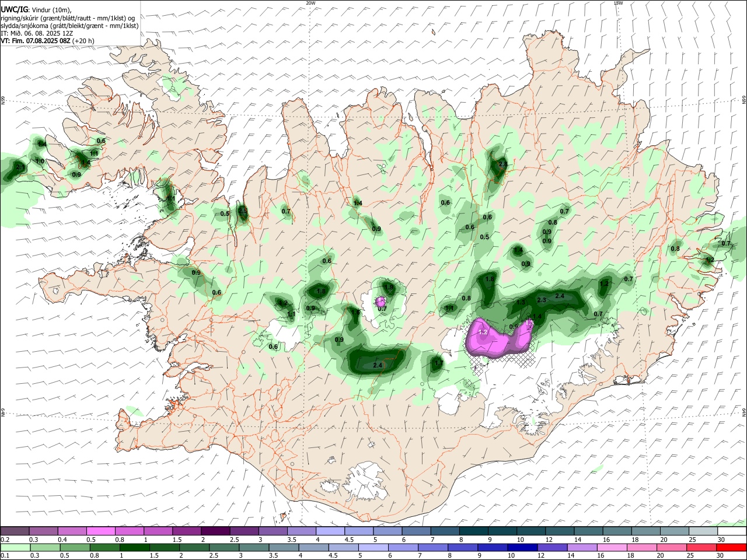747x560 pixels.
Task: Click the white 30 swatch in top legend row
Action: click(x=732, y=531)
